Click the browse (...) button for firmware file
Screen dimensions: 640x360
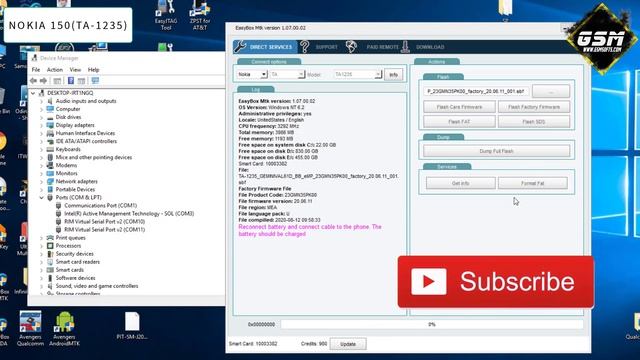(x=551, y=91)
